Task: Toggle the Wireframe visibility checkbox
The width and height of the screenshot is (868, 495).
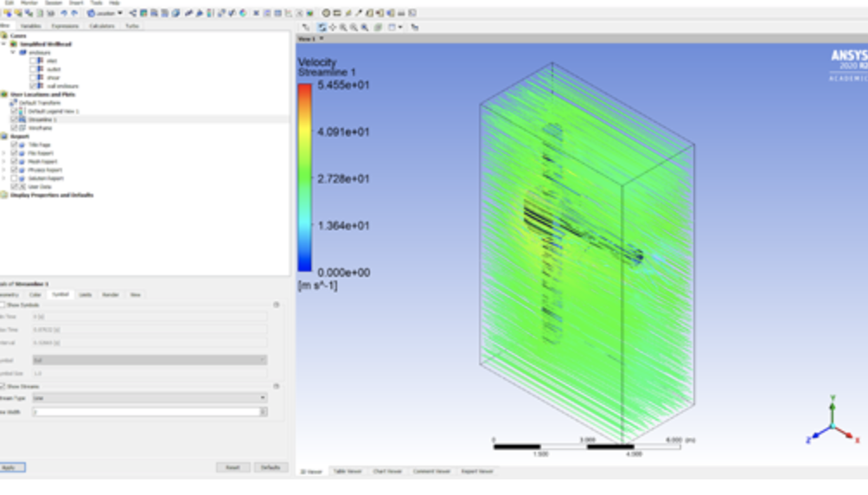Action: pos(15,127)
